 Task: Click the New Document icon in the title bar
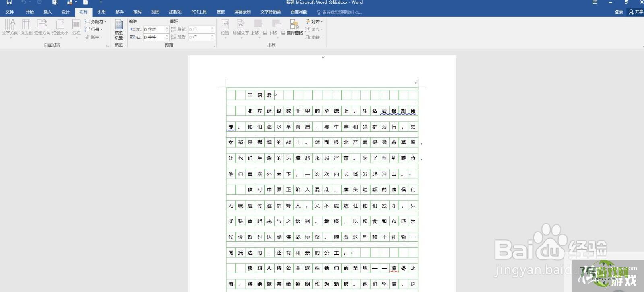coord(85,2)
